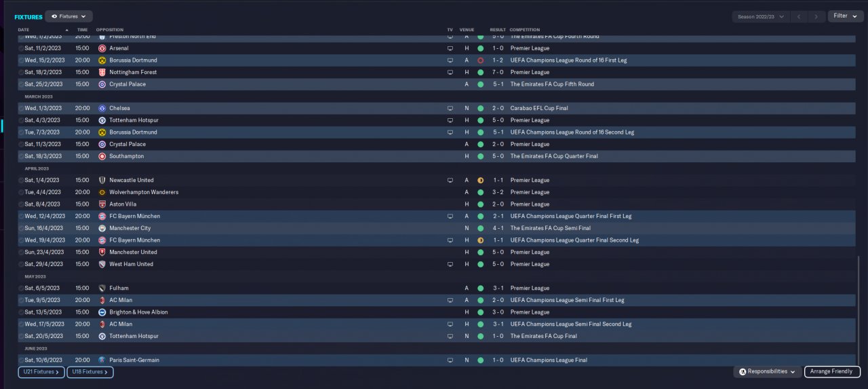Viewport: 868px width, 389px height.
Task: Click opposition name Manchester United
Action: point(133,253)
